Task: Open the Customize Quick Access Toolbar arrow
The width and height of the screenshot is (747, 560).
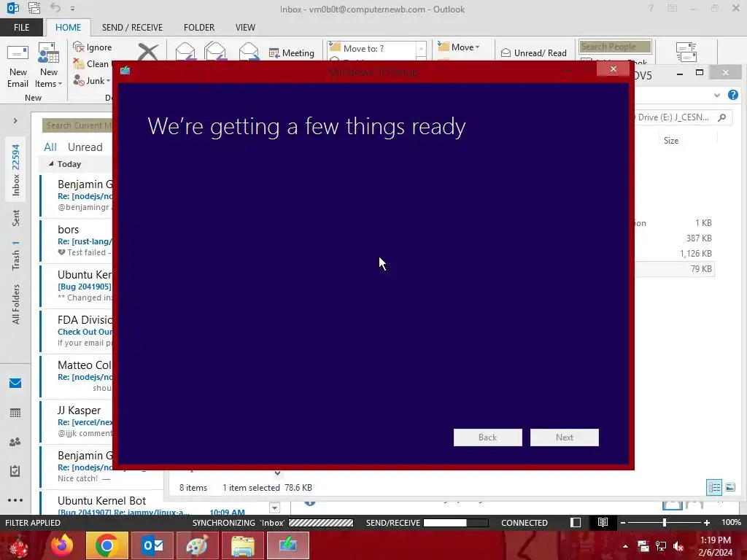Action: 72,9
